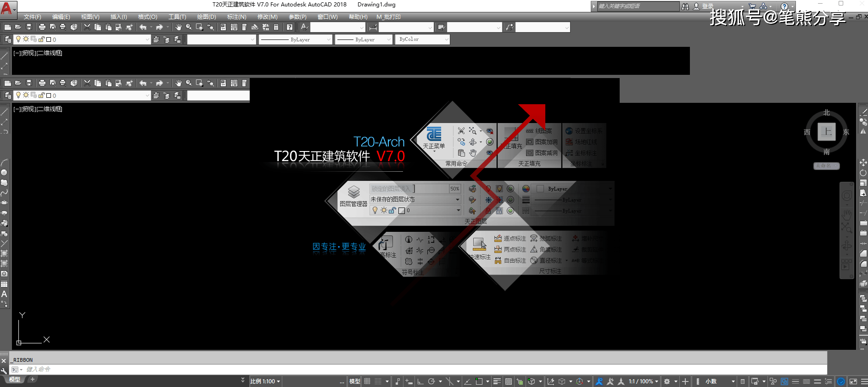This screenshot has height=387, width=868.
Task: Open the QuickCalc calculator from the toolbar
Action: [x=276, y=28]
